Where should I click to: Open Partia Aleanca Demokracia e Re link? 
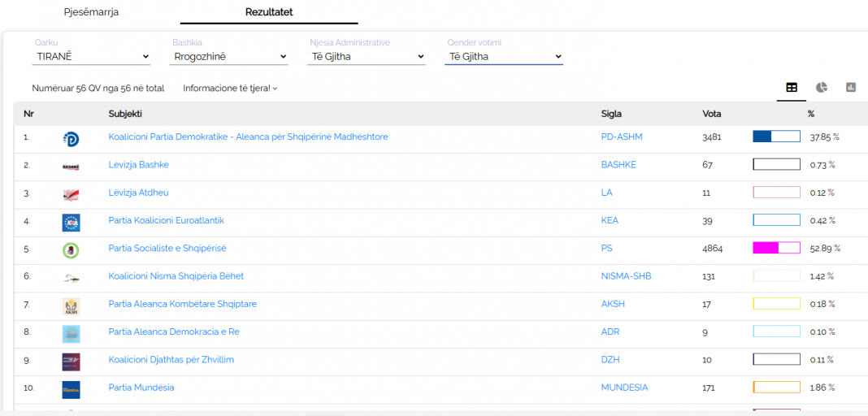(174, 332)
